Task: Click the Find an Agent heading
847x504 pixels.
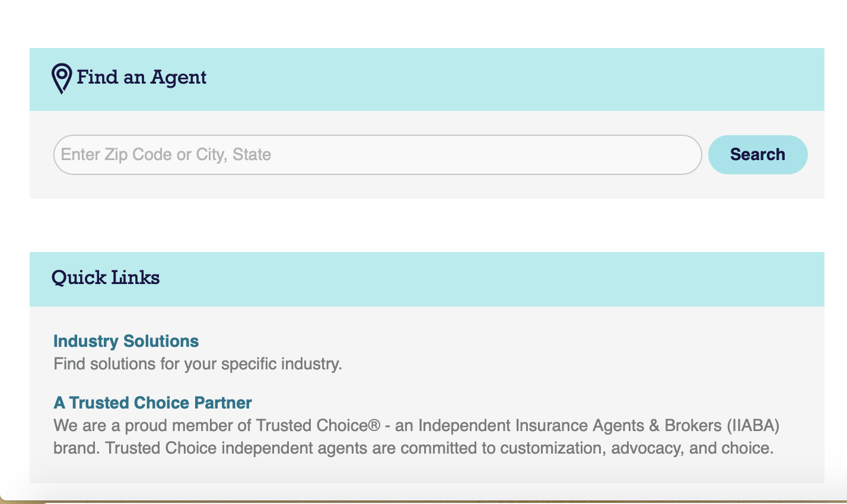Action: (141, 78)
